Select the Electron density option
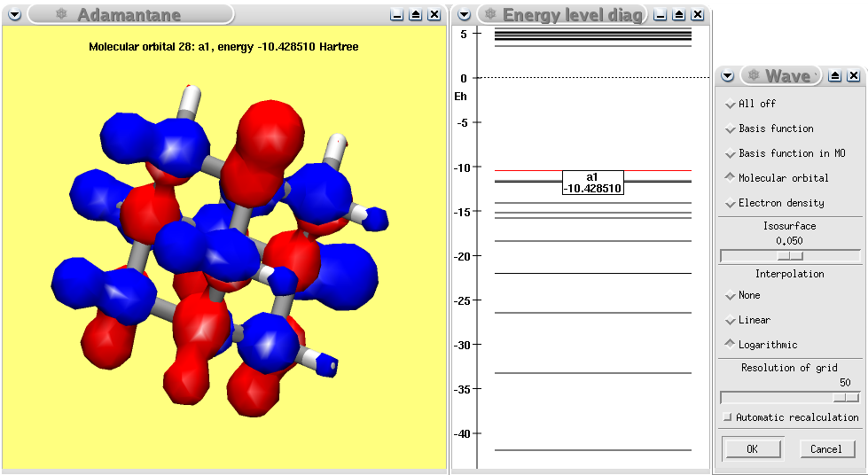868x475 pixels. [731, 203]
